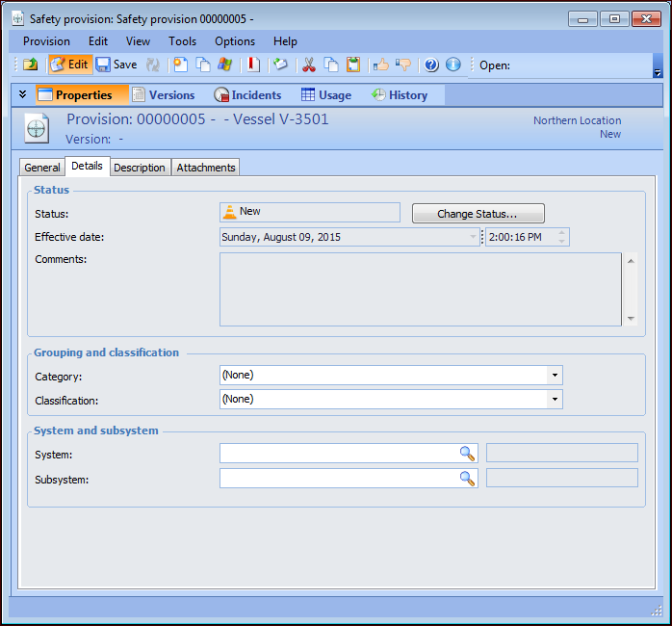Click the System search magnifier icon
The image size is (672, 626).
click(x=467, y=453)
